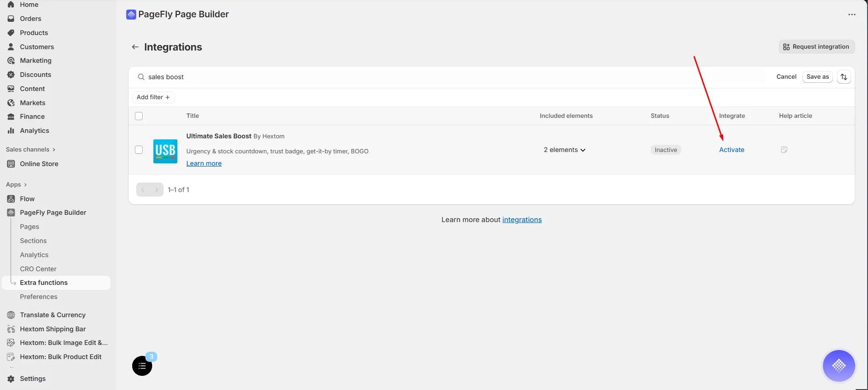The height and width of the screenshot is (390, 868).
Task: Click the Status column header
Action: pos(660,116)
